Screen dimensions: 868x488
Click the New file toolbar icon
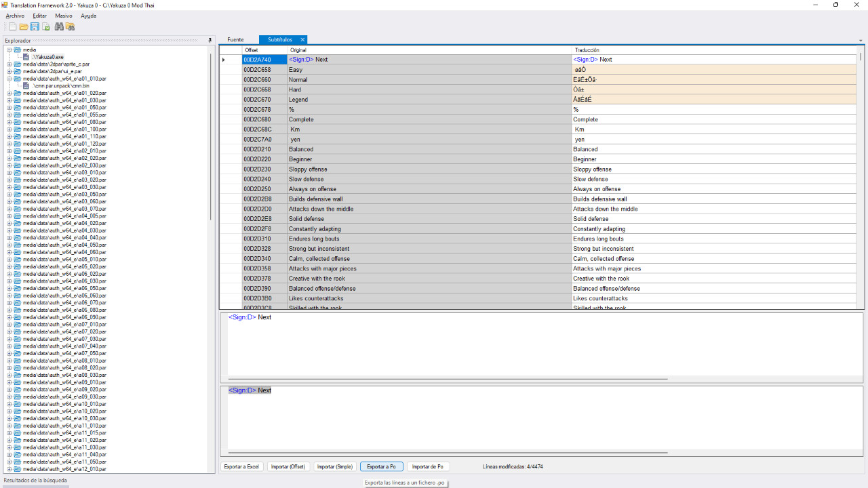point(12,26)
